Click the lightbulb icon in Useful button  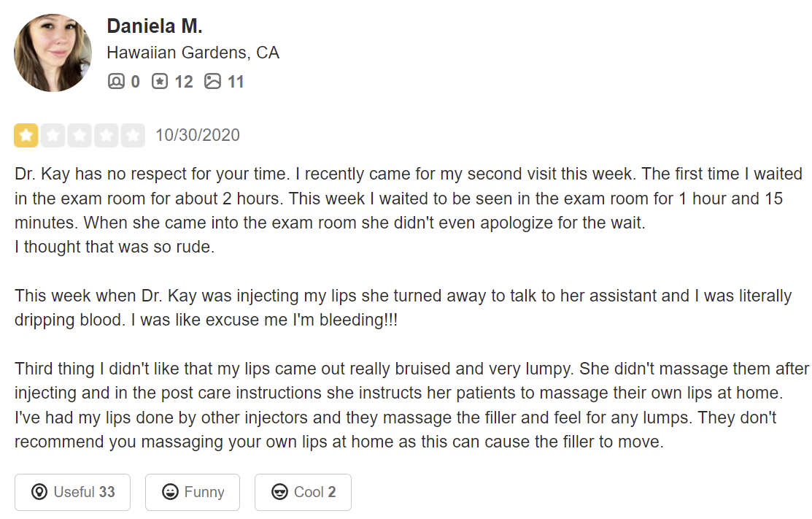tap(39, 492)
